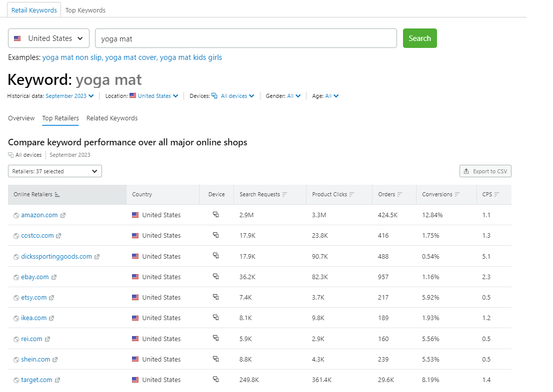Switch to Top Keywords tab
The height and width of the screenshot is (392, 553).
pyautogui.click(x=85, y=10)
